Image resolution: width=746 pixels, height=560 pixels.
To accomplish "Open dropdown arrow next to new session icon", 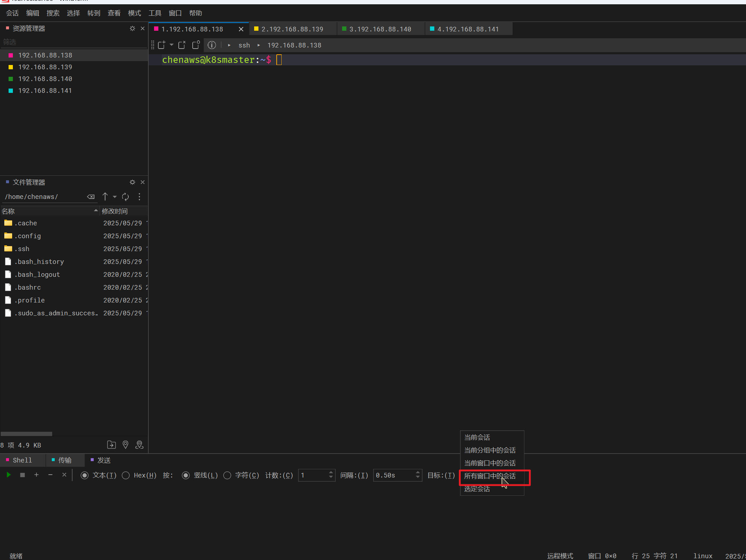I will (x=172, y=45).
